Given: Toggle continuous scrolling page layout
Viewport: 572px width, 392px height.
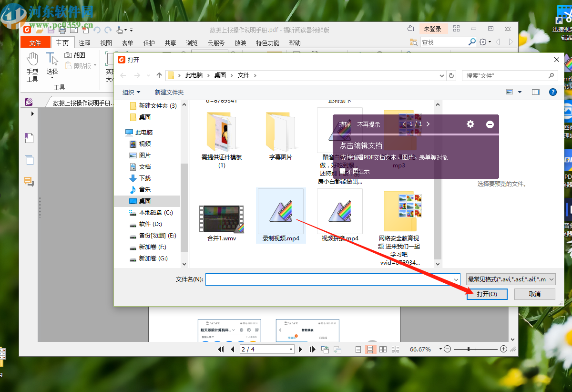Looking at the screenshot, I should pyautogui.click(x=370, y=349).
